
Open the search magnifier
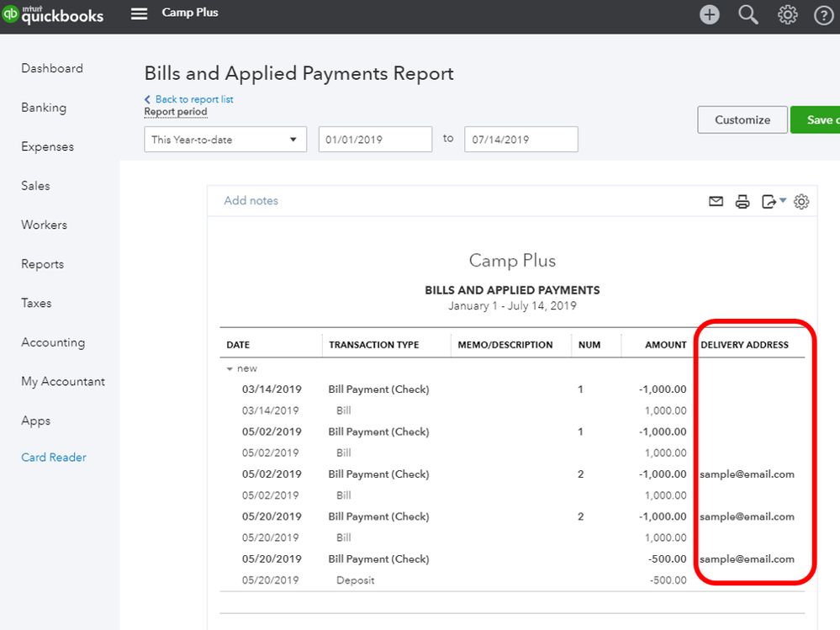[748, 14]
